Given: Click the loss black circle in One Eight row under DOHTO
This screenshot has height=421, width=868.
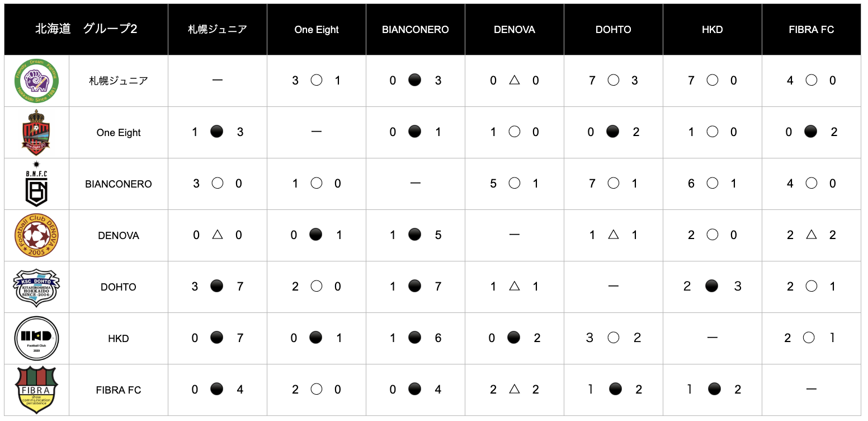Looking at the screenshot, I should 613,132.
